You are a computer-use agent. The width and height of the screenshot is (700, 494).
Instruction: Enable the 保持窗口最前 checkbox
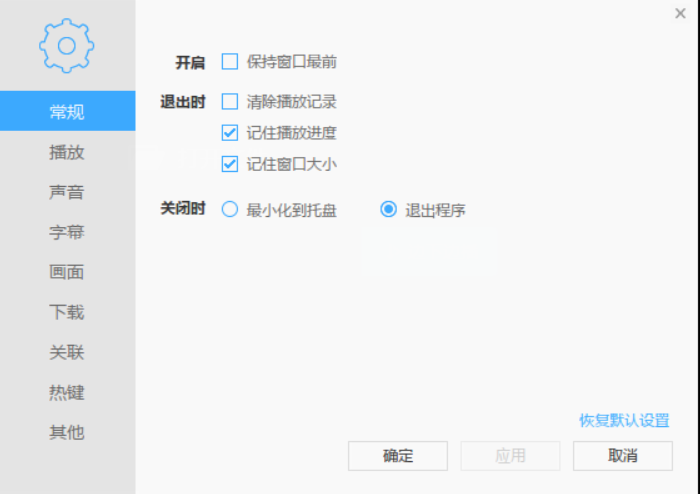coord(230,62)
